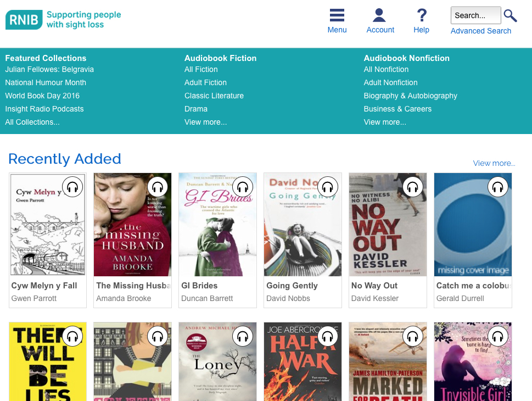This screenshot has width=532, height=401.
Task: Click the headphone icon on Half a War
Action: click(327, 336)
